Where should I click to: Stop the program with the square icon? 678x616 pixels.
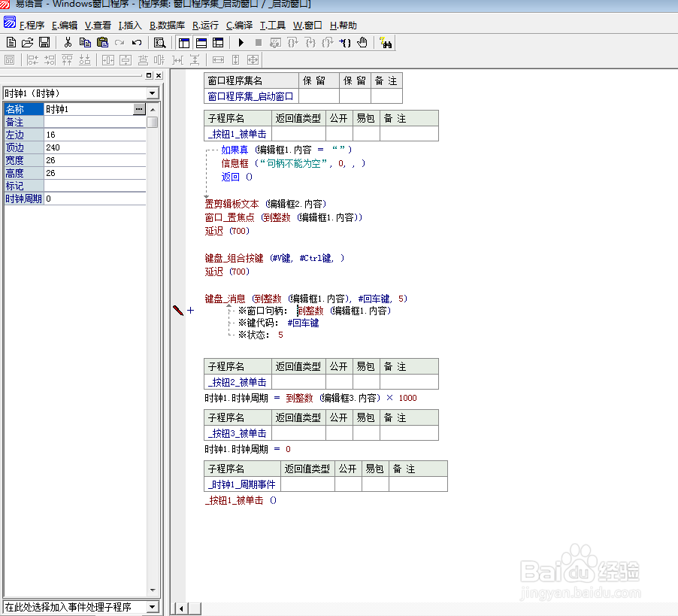coord(258,42)
